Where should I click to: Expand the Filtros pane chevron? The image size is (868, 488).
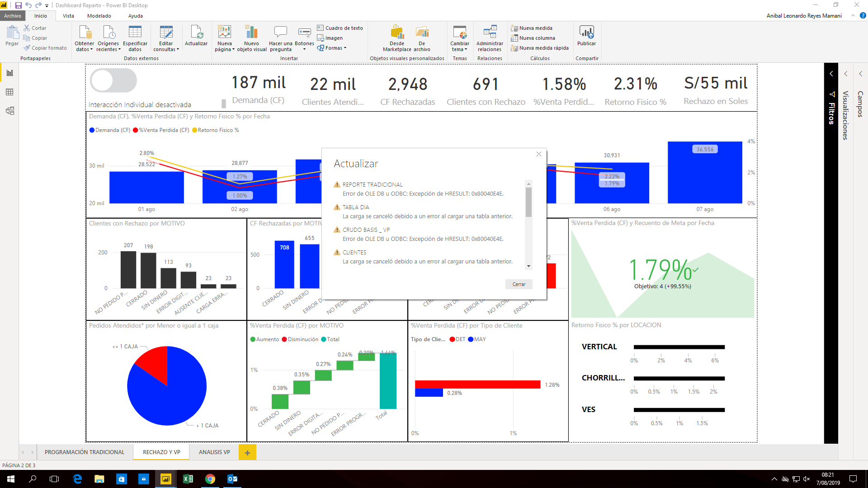pyautogui.click(x=831, y=74)
